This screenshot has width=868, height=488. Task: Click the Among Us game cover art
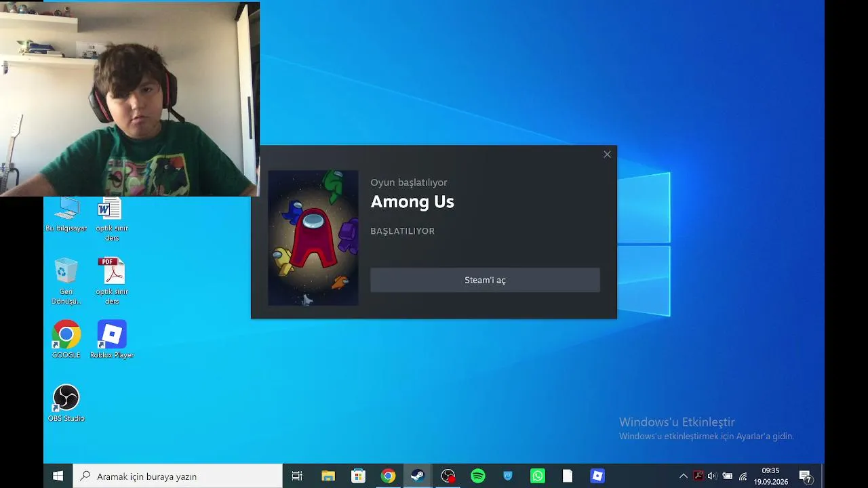pyautogui.click(x=313, y=237)
